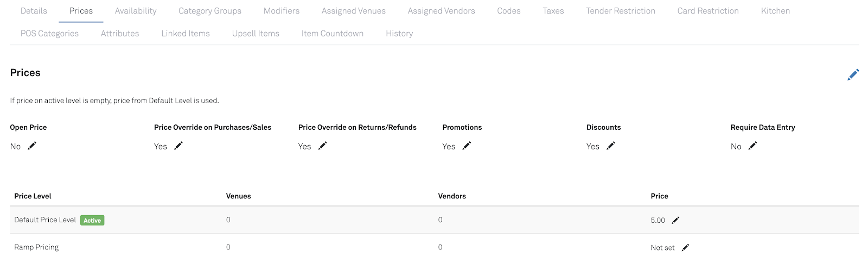
Task: Select the Modifiers tab
Action: (282, 11)
